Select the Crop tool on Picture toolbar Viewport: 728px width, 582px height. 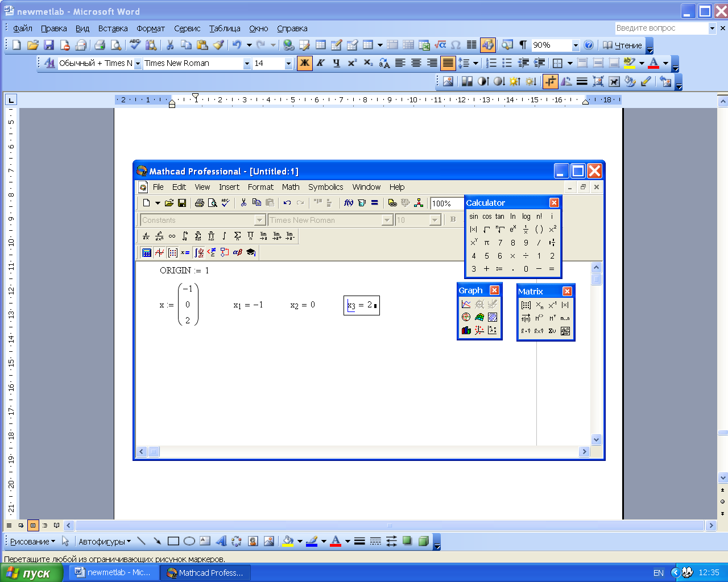click(x=550, y=81)
